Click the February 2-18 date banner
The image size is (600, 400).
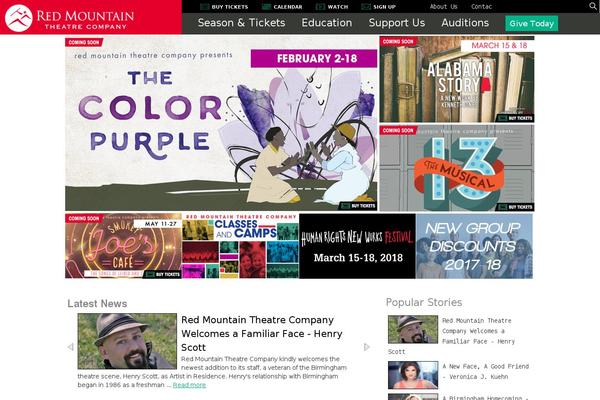tap(314, 59)
